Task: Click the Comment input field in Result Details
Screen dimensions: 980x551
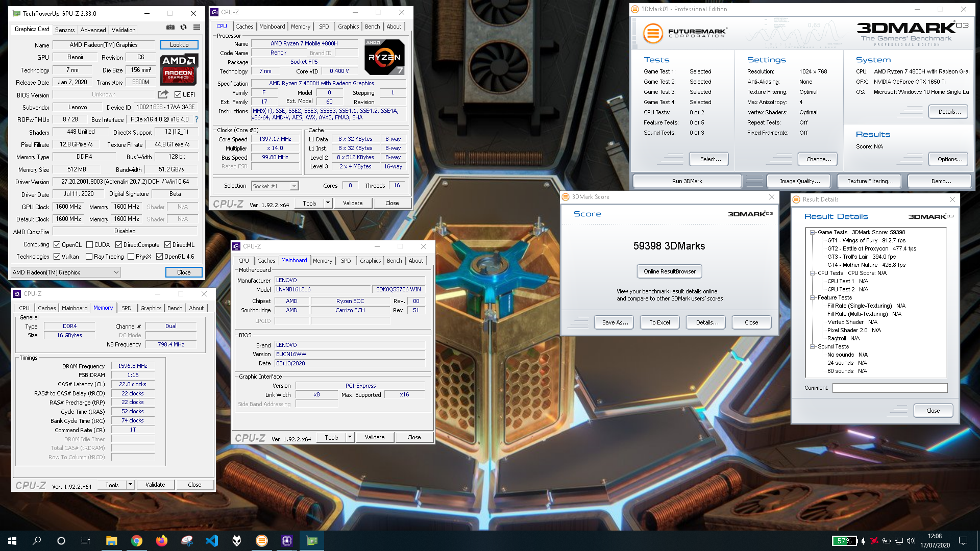Action: tap(890, 388)
